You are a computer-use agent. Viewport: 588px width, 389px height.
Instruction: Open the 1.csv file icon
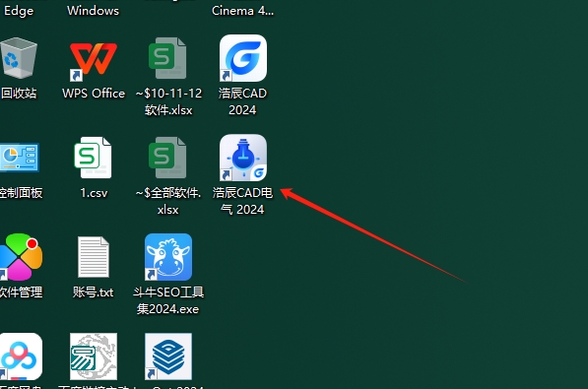[93, 158]
